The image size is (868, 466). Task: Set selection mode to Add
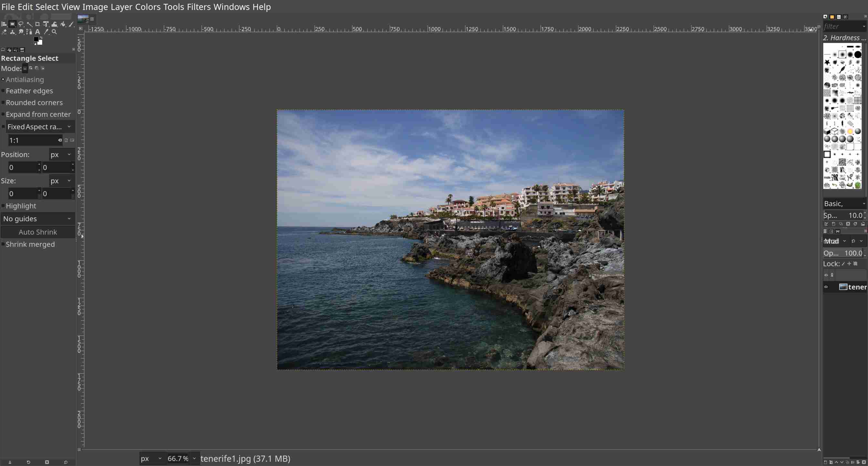pos(31,68)
